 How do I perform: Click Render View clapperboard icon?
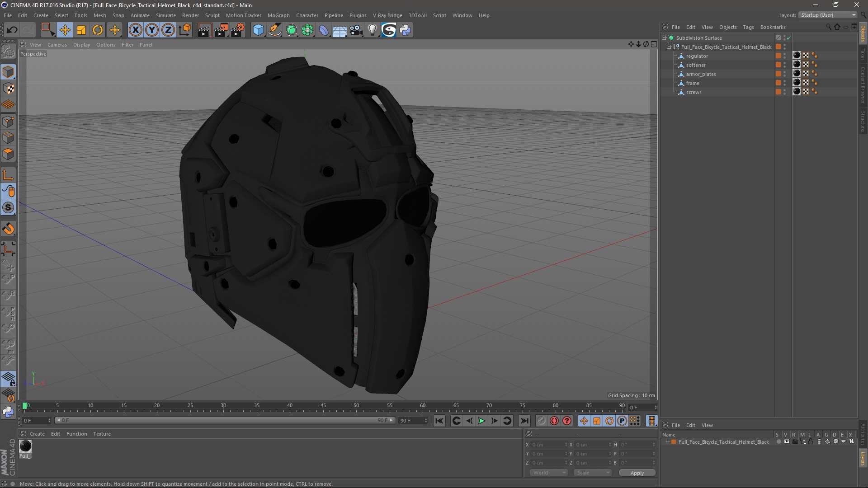point(204,30)
